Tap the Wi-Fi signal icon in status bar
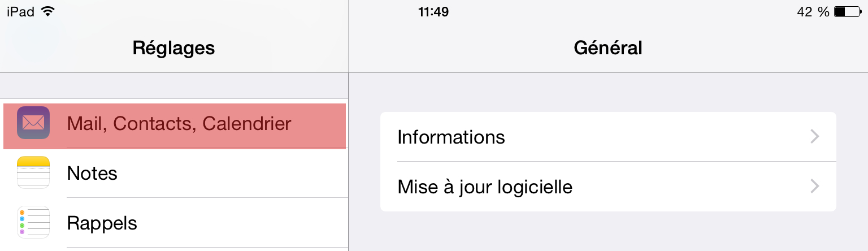 (47, 12)
